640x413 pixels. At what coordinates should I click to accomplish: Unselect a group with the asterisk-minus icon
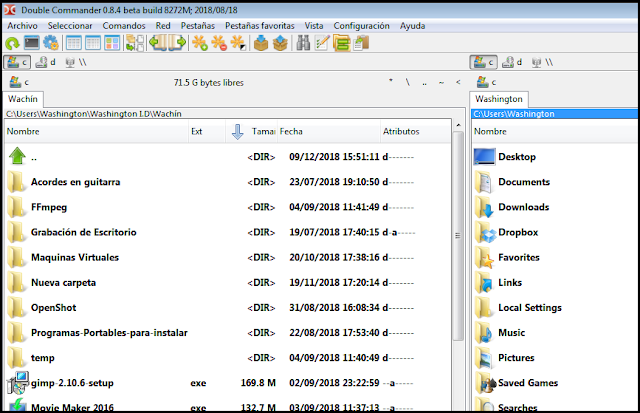[219, 43]
